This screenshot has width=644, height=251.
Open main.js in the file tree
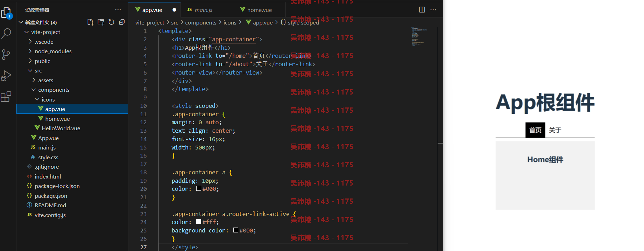(72, 147)
